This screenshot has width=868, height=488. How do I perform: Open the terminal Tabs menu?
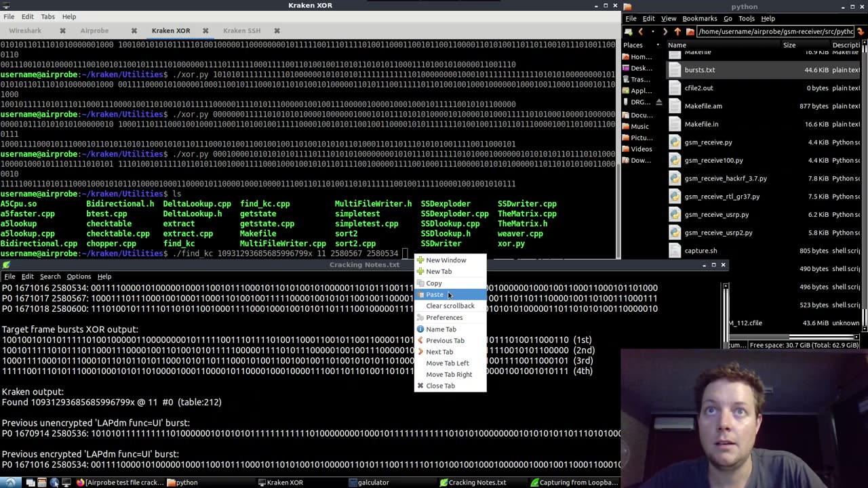point(47,16)
